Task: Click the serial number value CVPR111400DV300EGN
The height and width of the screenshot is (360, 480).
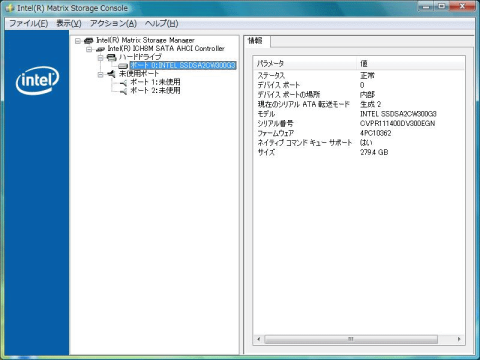Action: (398, 124)
